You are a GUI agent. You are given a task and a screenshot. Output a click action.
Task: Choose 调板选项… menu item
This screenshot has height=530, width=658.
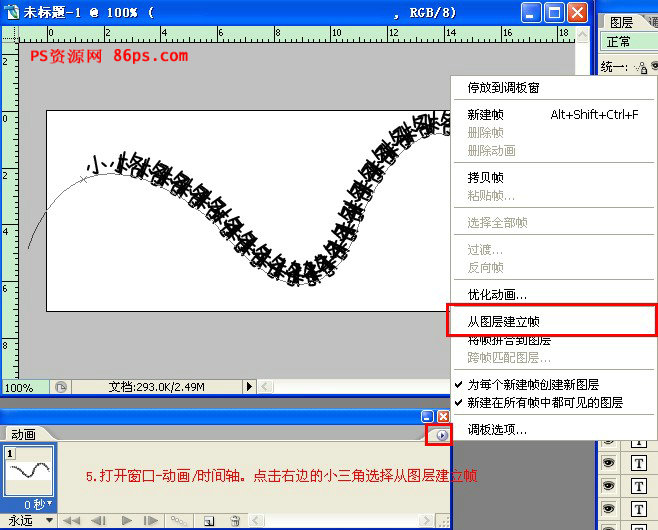coord(554,430)
